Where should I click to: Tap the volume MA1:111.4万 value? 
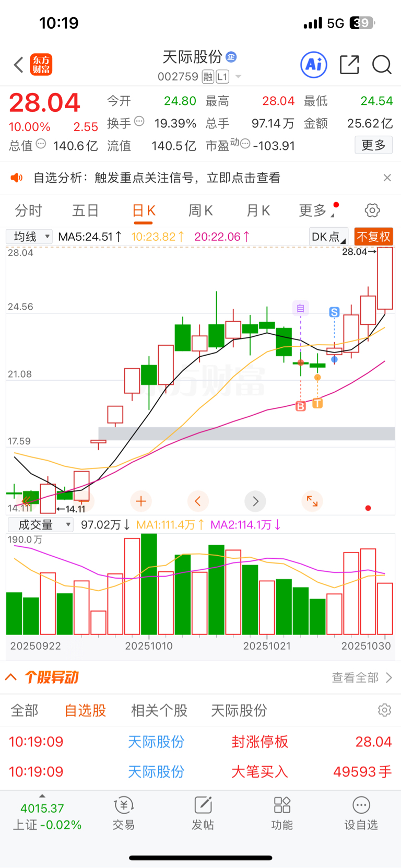click(x=170, y=524)
